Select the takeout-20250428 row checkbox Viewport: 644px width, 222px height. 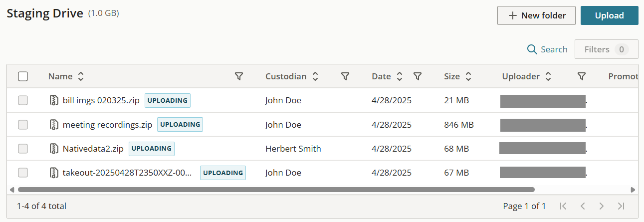(x=23, y=173)
